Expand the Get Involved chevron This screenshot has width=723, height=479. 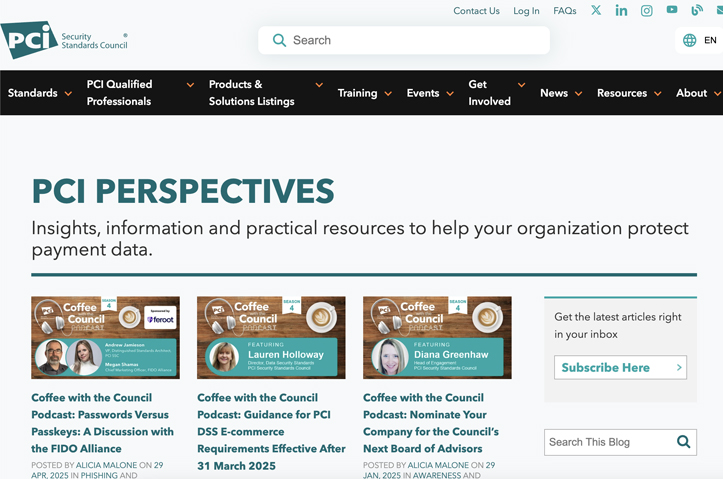tap(522, 85)
